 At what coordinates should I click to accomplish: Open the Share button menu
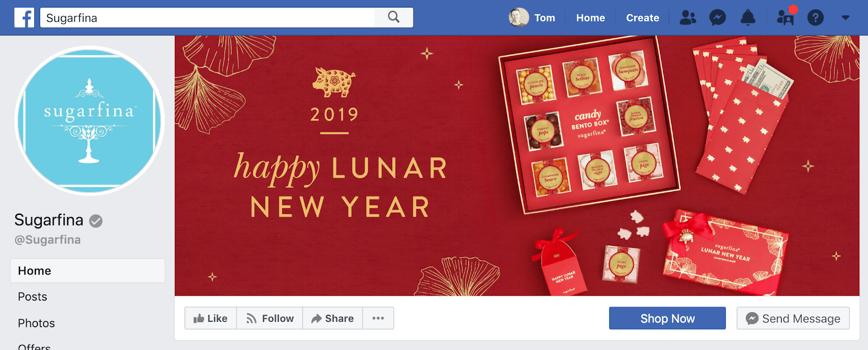pos(333,319)
